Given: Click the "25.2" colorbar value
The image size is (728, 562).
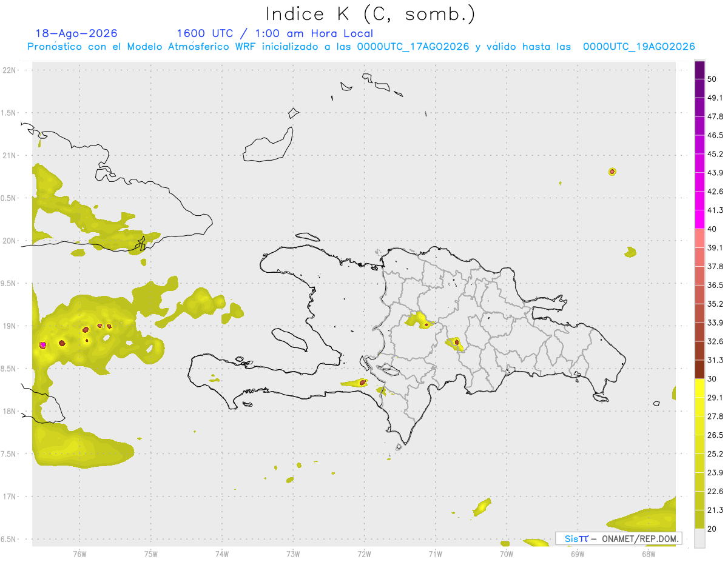Looking at the screenshot, I should 715,454.
